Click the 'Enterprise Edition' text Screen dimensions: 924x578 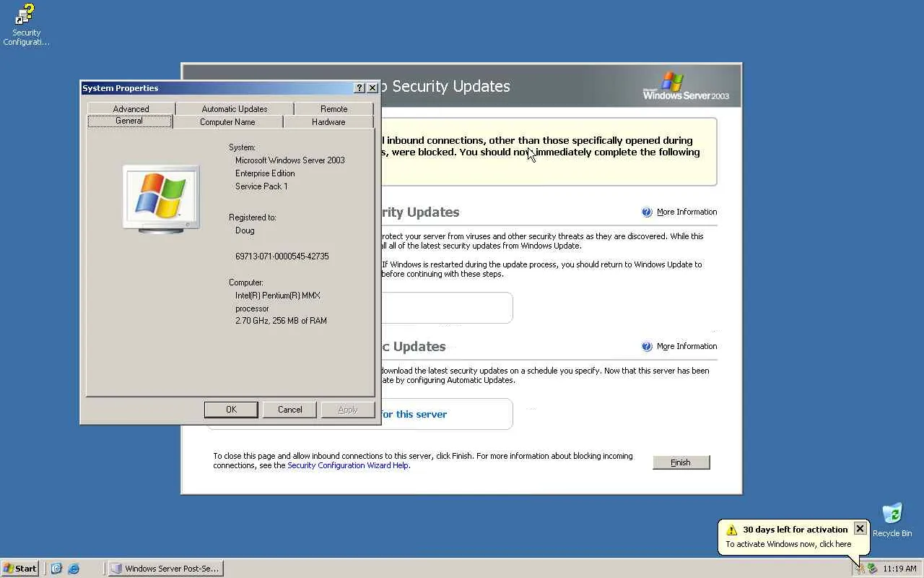point(265,173)
